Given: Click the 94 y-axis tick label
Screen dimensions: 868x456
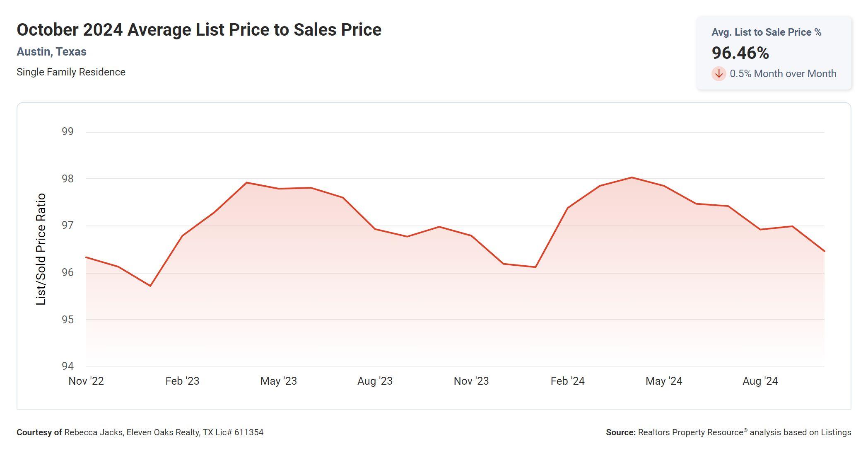Looking at the screenshot, I should (x=68, y=366).
